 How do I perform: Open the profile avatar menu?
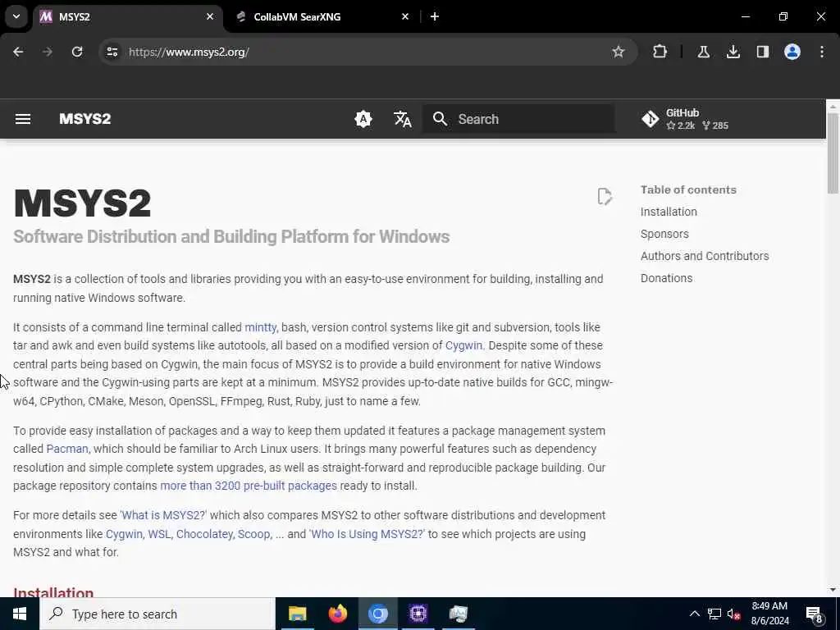(x=792, y=52)
